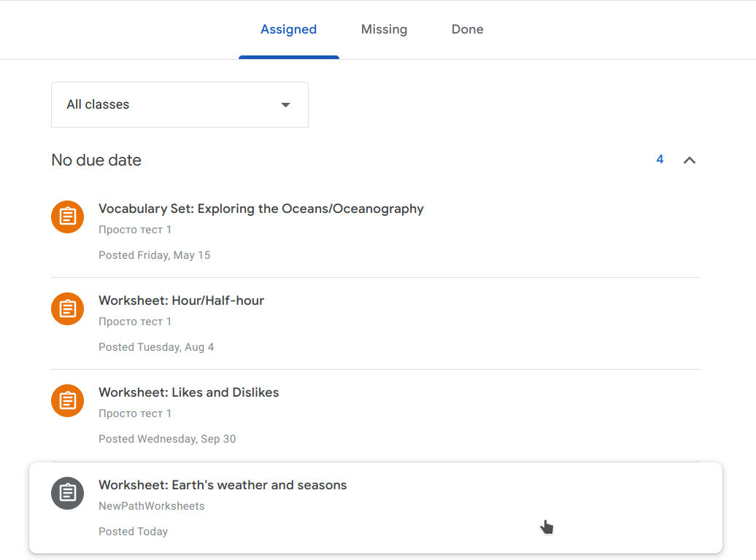Click the gray Earth's weather assignment icon

tap(67, 493)
